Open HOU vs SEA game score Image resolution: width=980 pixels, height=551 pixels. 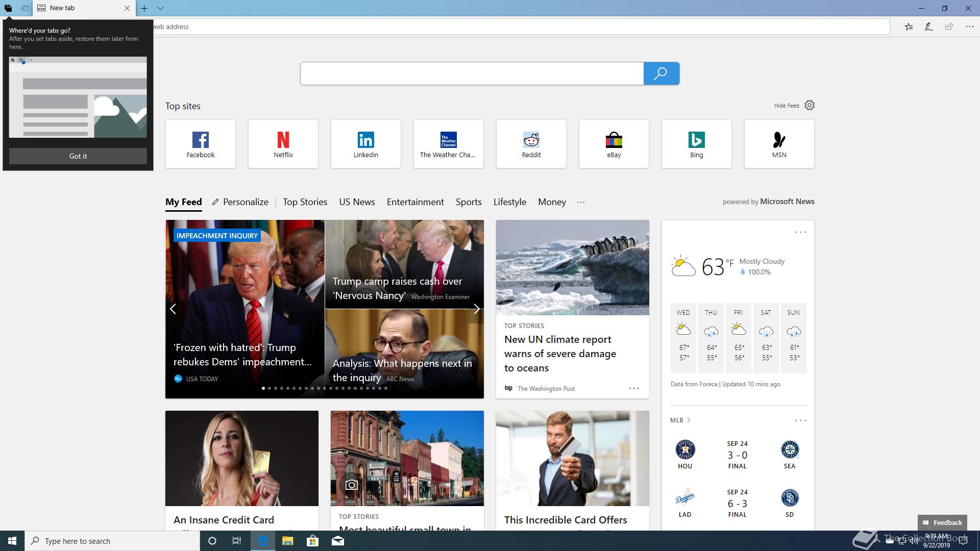(738, 454)
